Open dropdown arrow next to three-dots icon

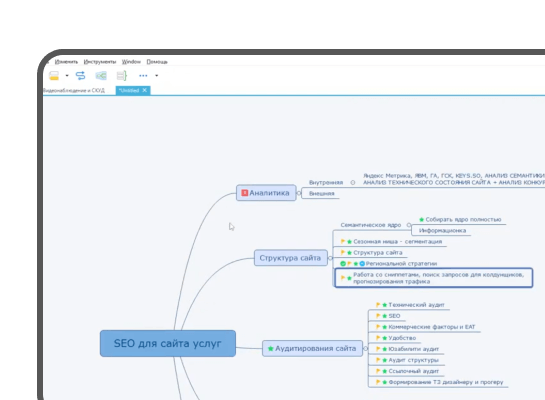(x=156, y=75)
